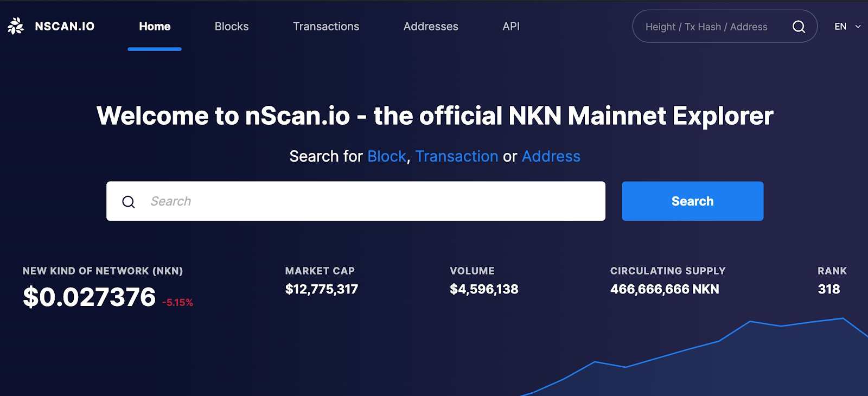Image resolution: width=868 pixels, height=396 pixels.
Task: Open the Transactions menu item
Action: click(326, 26)
